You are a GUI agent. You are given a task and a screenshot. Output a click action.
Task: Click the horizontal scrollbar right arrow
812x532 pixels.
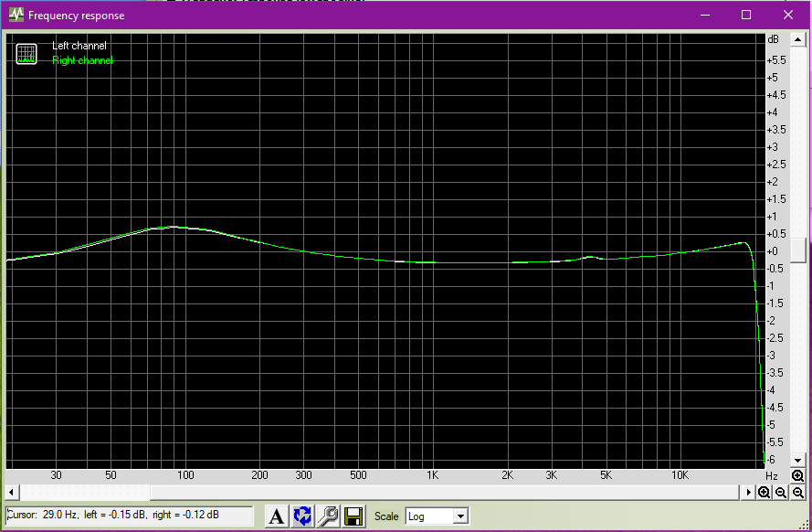pos(748,492)
